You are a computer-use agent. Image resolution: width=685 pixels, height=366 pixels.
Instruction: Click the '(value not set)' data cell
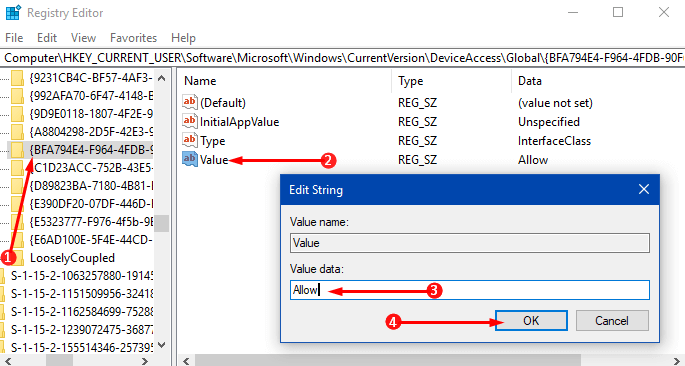point(555,103)
